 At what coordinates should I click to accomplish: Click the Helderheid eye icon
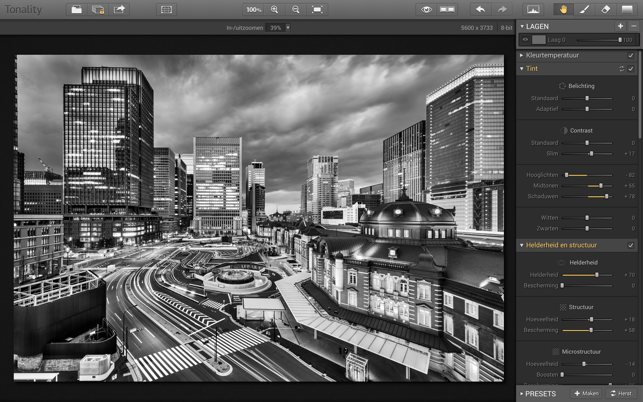point(561,263)
